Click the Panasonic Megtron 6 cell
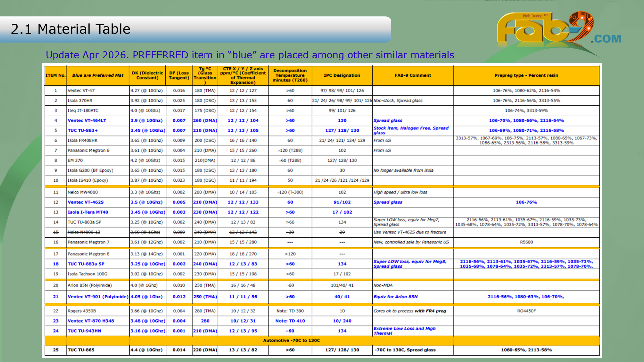Screen dimensions: 644x362 pos(89,150)
